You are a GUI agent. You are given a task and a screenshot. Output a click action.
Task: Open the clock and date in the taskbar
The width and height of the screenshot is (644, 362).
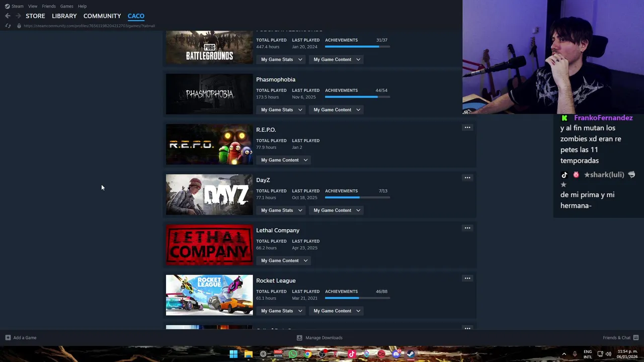click(627, 354)
